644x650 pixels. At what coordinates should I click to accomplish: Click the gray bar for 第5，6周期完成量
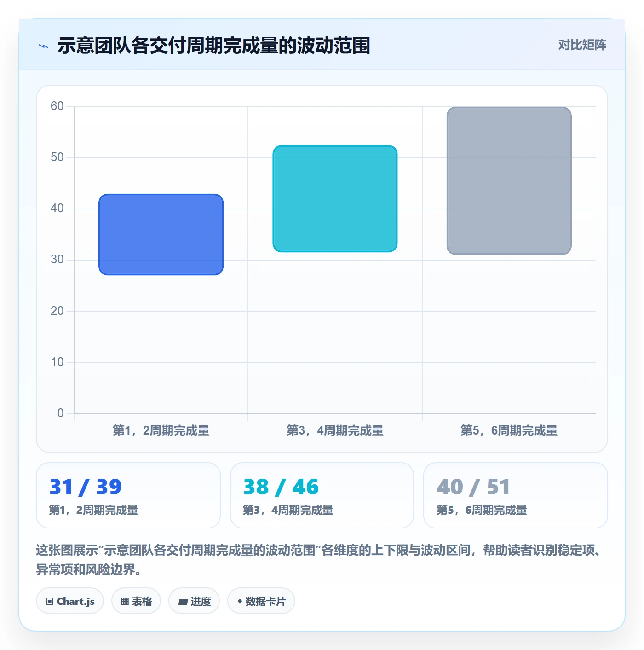click(509, 180)
